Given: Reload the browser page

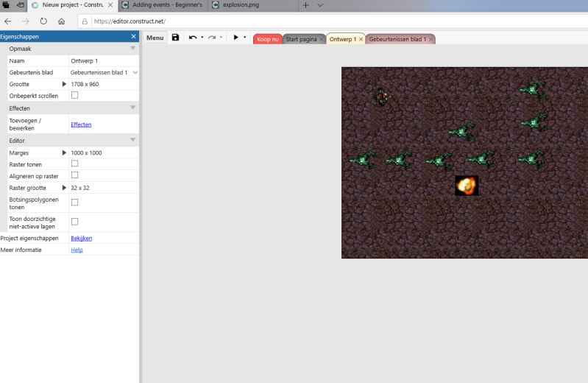Looking at the screenshot, I should [x=43, y=21].
